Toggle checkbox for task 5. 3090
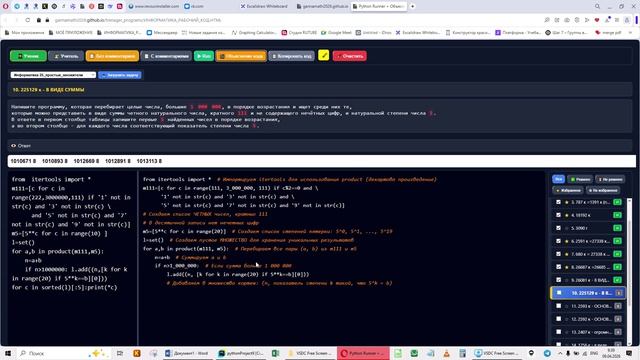The width and height of the screenshot is (640, 360). pyautogui.click(x=559, y=228)
